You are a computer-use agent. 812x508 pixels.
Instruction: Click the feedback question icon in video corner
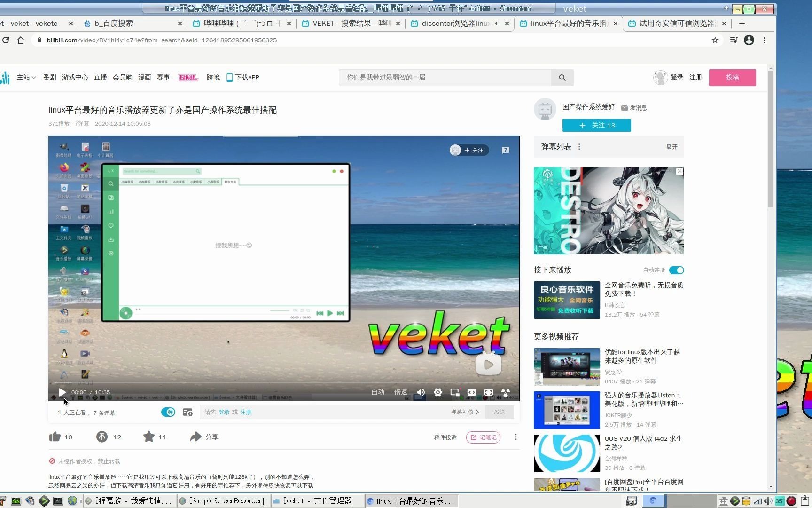tap(506, 150)
